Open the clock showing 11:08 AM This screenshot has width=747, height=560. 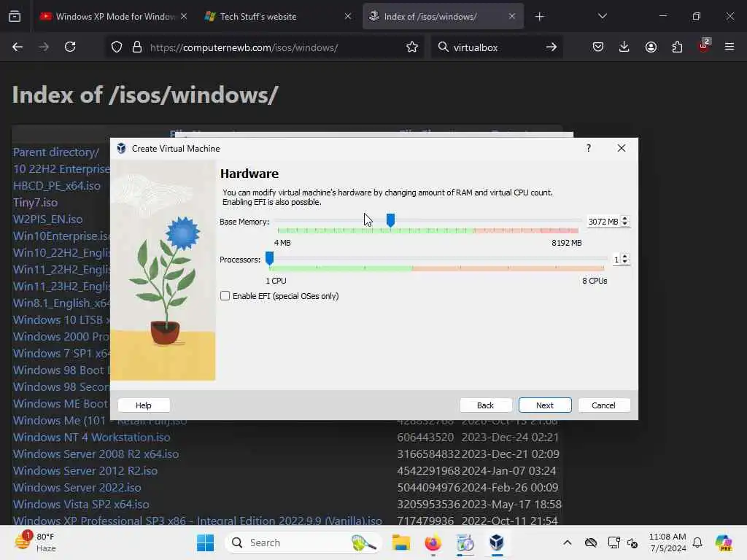point(667,542)
